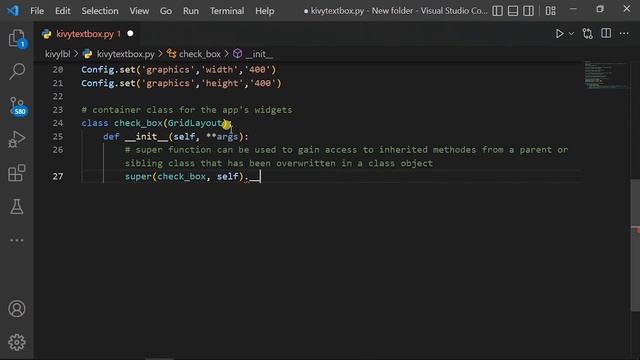
Task: Open Run and Debug view
Action: tap(17, 139)
